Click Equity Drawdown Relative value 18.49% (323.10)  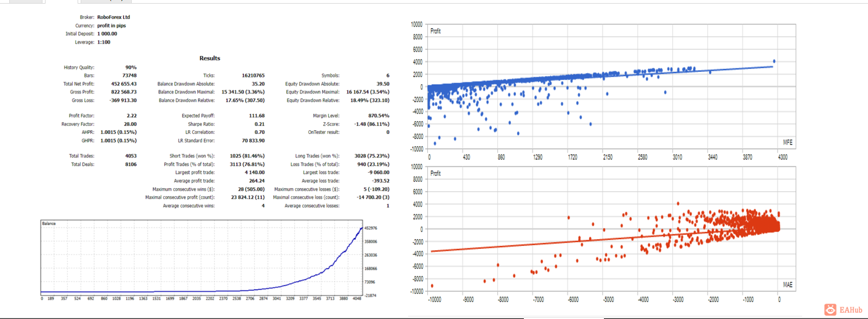[369, 100]
